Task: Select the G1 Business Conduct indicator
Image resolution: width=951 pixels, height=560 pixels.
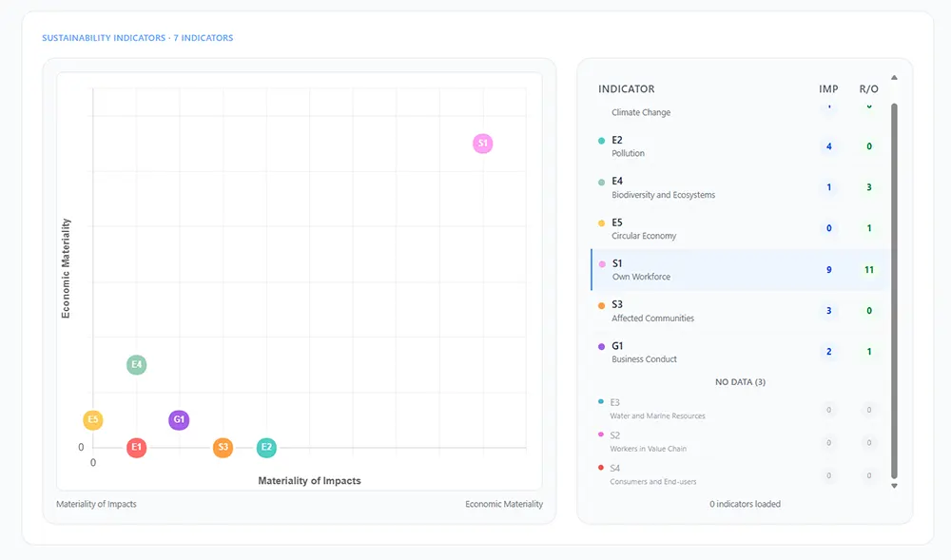Action: [704, 352]
